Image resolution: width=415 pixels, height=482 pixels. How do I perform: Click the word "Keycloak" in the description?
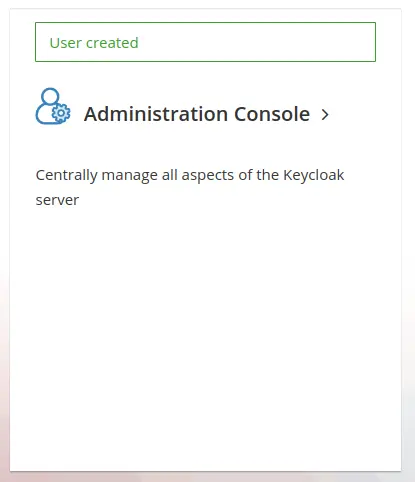(x=314, y=175)
